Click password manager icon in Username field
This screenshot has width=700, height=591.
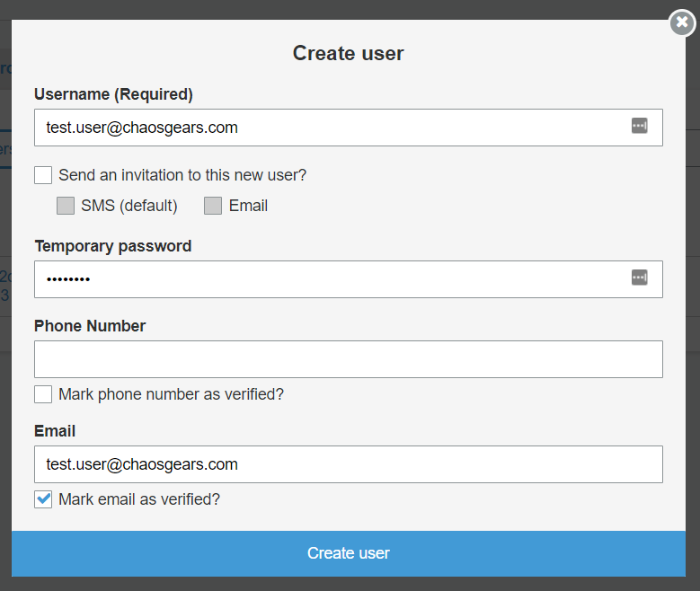point(639,127)
